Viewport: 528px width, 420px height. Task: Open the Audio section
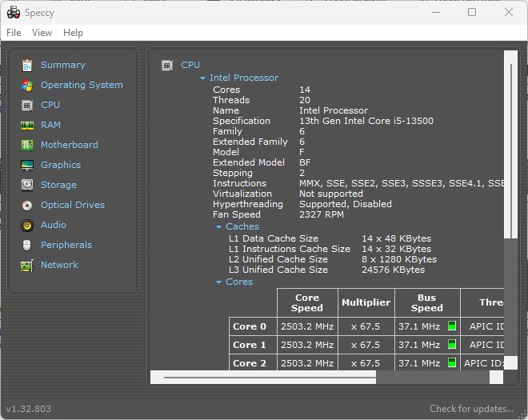coord(54,225)
